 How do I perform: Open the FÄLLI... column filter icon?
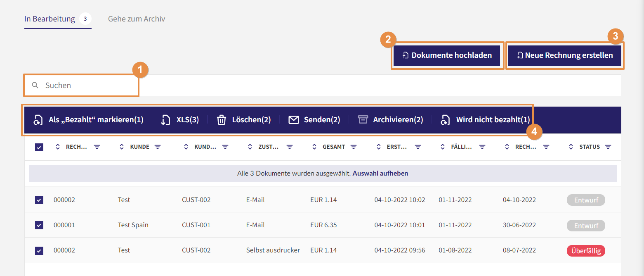coord(482,147)
